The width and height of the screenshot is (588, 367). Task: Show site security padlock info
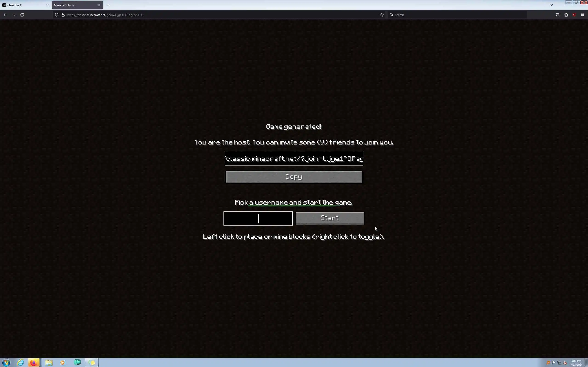[x=63, y=15]
